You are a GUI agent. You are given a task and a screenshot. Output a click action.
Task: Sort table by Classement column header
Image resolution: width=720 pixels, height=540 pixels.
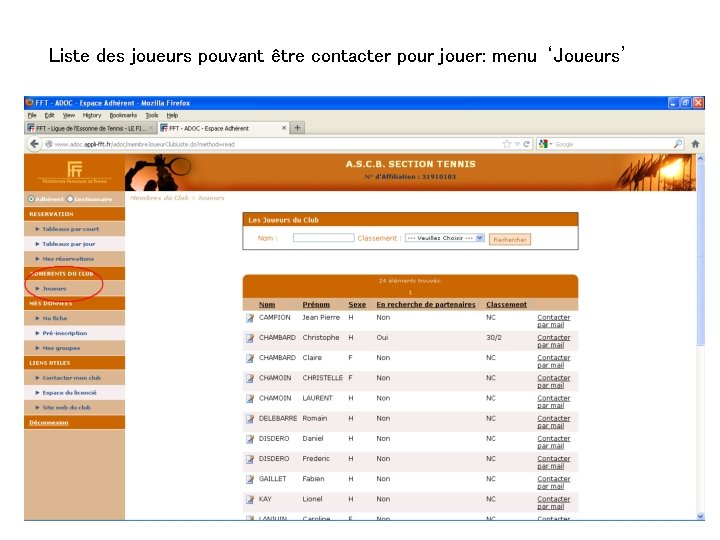(x=506, y=304)
